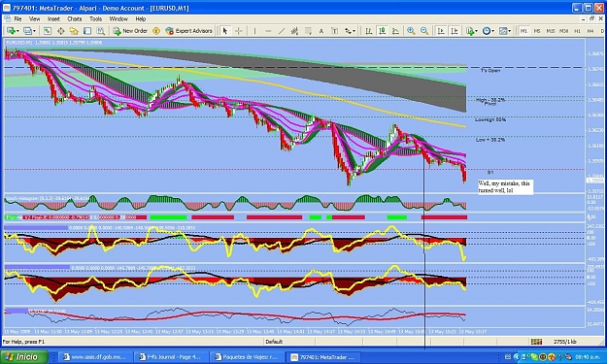Click the Zoom Out magnifier icon
This screenshot has width=607, height=364.
point(424,31)
